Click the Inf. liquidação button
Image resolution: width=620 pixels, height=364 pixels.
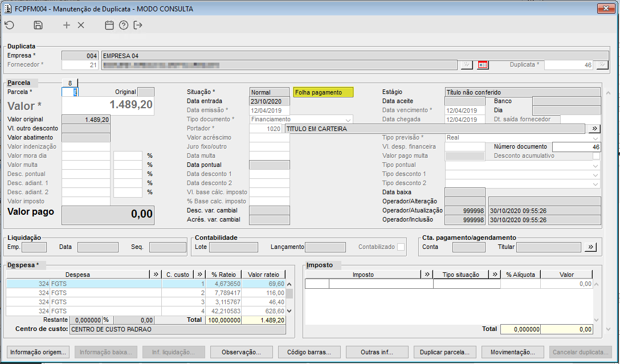[x=174, y=352]
